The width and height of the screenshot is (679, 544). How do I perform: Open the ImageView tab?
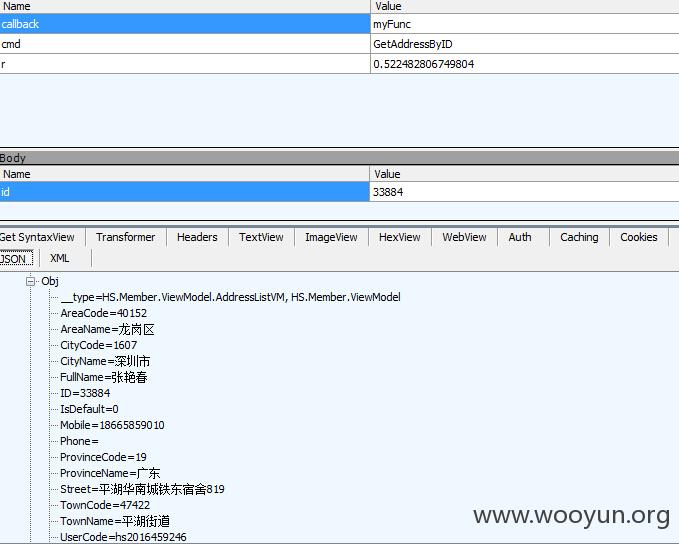(x=331, y=237)
